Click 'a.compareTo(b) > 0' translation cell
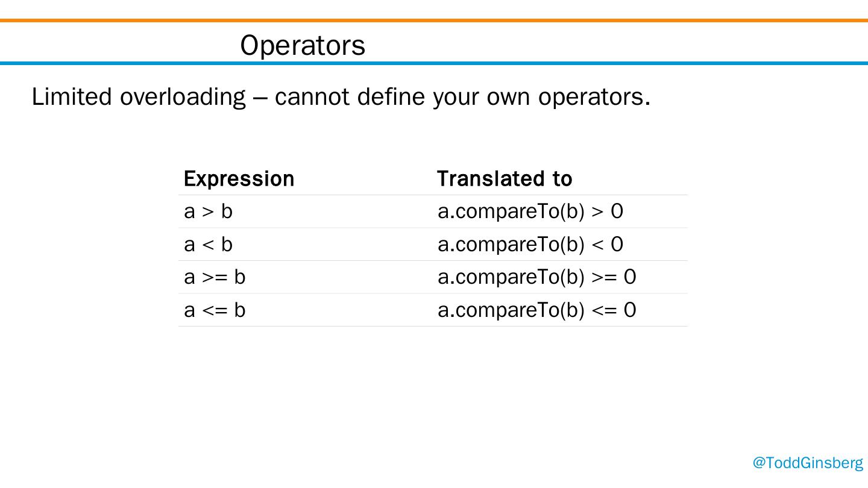Image resolution: width=868 pixels, height=488 pixels. [x=530, y=211]
